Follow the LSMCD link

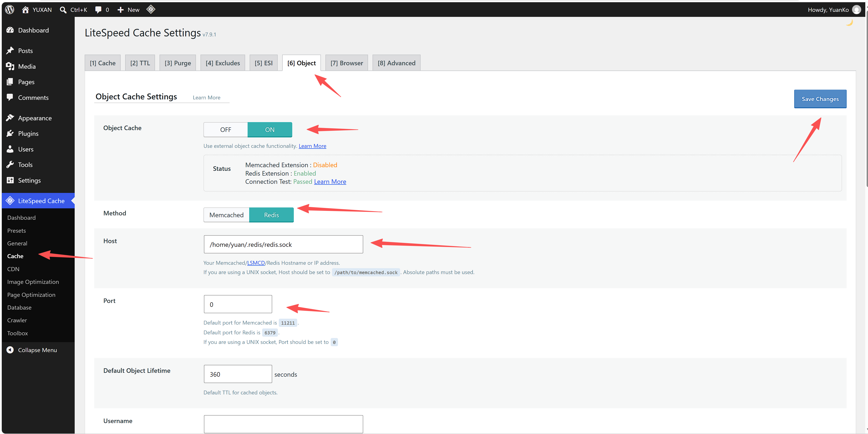coord(256,263)
